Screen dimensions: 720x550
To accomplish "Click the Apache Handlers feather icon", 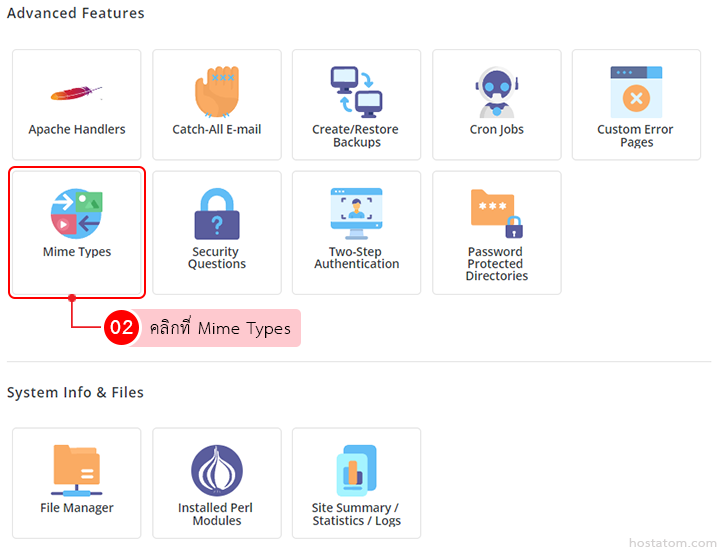I will pos(77,94).
